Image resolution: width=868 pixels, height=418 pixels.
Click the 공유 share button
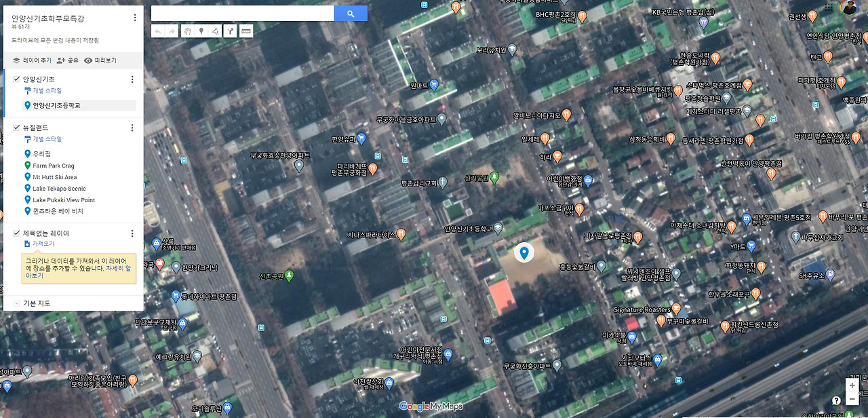point(68,60)
